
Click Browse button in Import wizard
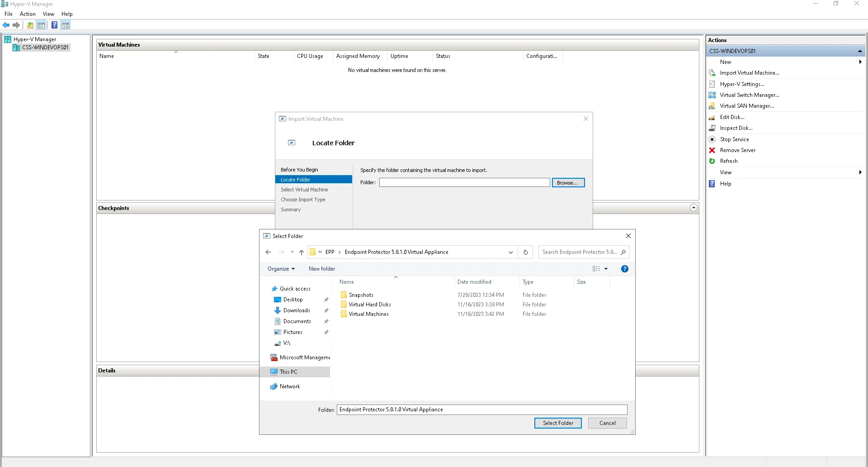tap(568, 183)
